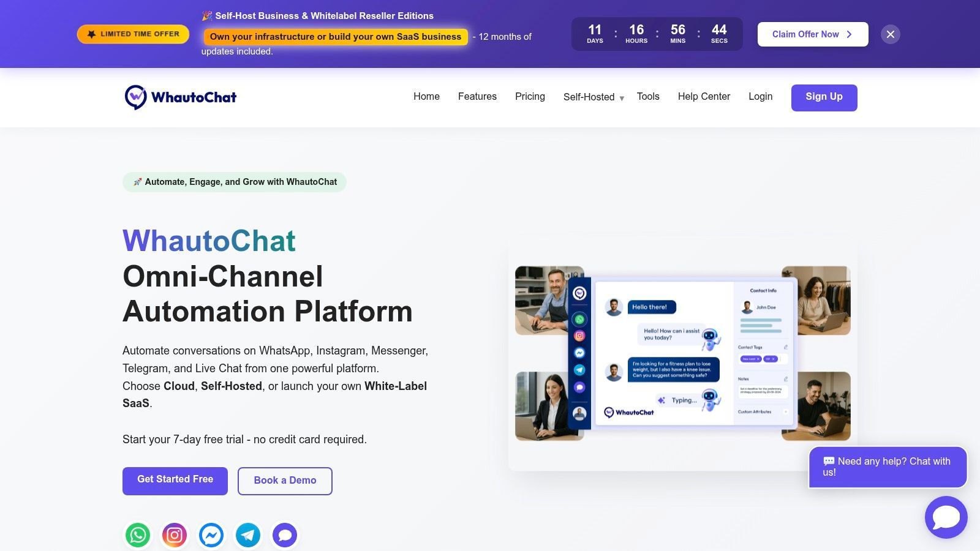Click the Sign Up button
Viewport: 980px width, 551px height.
[824, 97]
